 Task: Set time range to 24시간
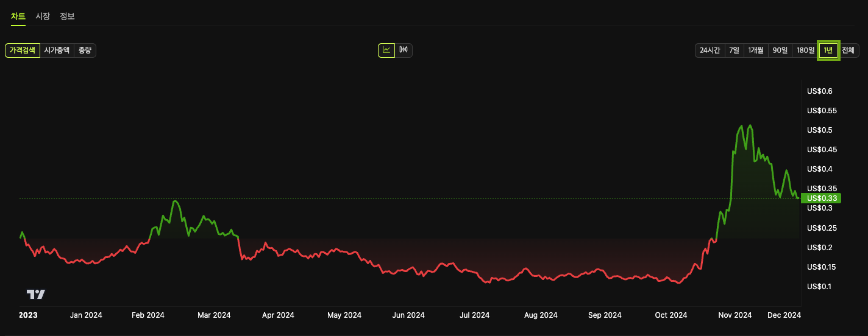(710, 51)
